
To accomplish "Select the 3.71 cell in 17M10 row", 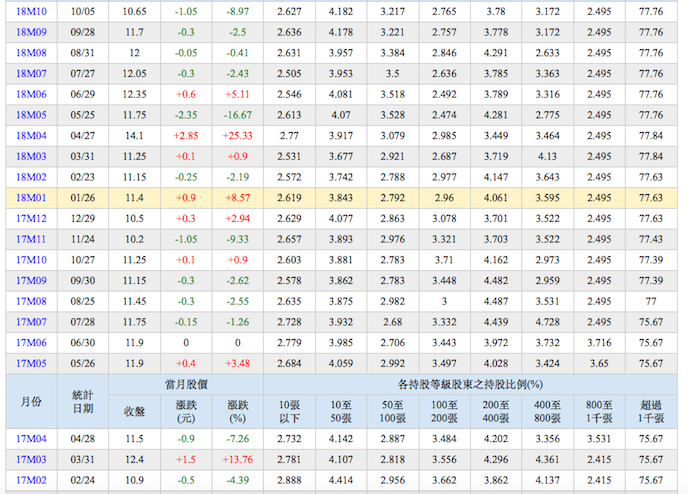I will [x=444, y=260].
